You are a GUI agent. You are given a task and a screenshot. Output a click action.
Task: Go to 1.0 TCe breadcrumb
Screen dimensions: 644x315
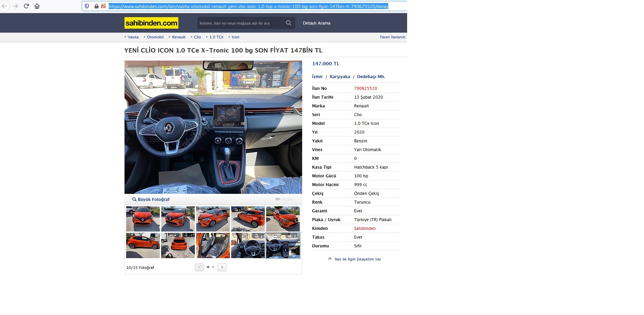click(x=216, y=37)
